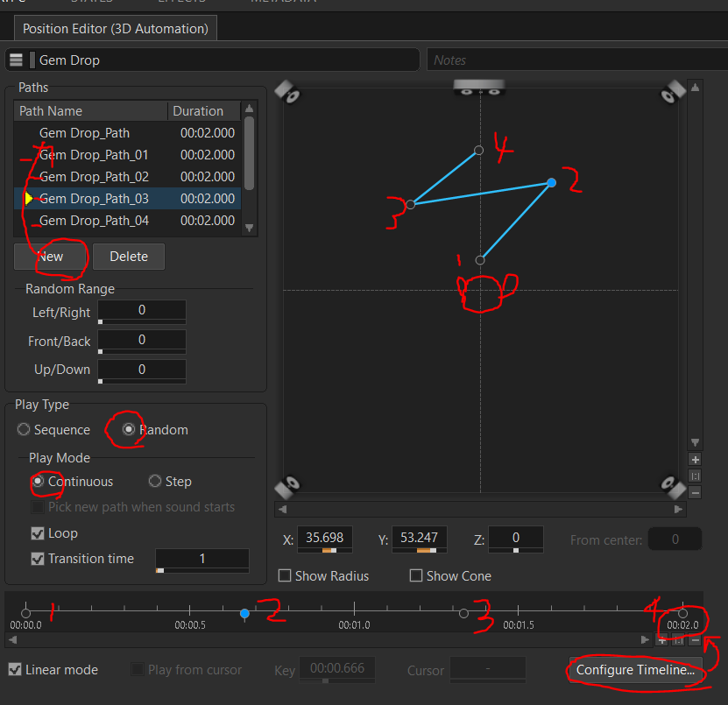Select the timeline key at 00:02.0
728x705 pixels.
click(x=682, y=614)
